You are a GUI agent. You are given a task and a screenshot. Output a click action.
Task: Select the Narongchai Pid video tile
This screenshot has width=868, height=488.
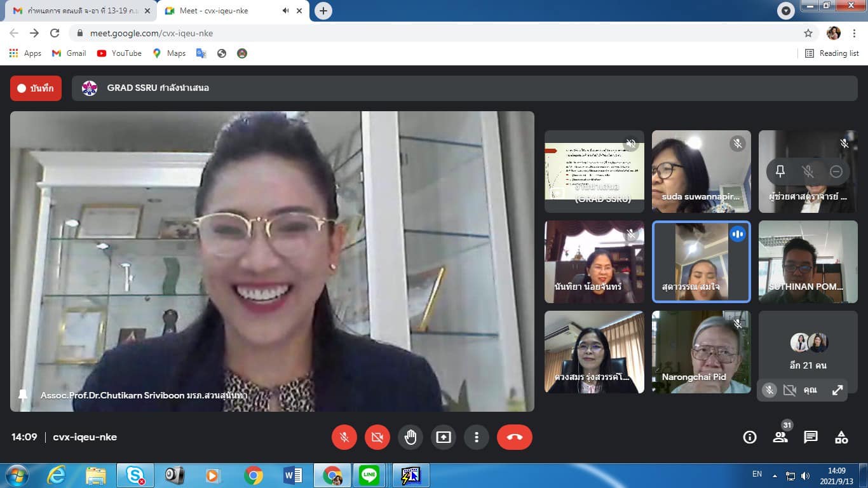pyautogui.click(x=701, y=352)
